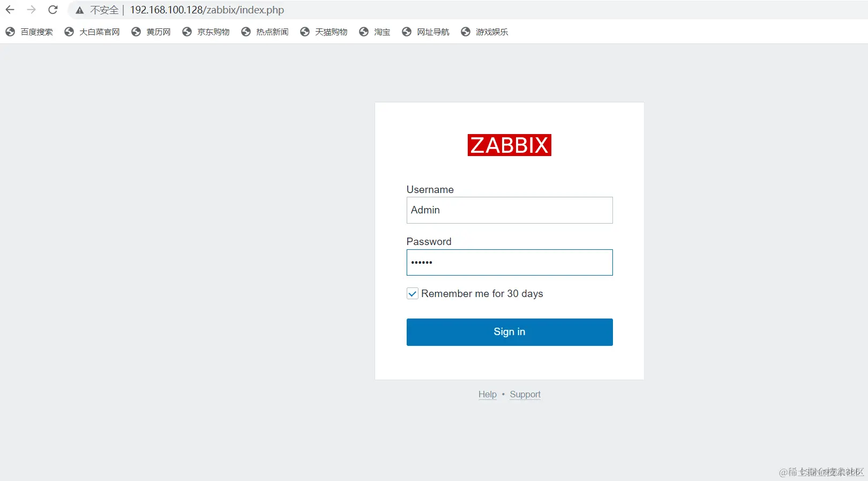Focus the Password field
This screenshot has width=868, height=481.
tap(510, 262)
